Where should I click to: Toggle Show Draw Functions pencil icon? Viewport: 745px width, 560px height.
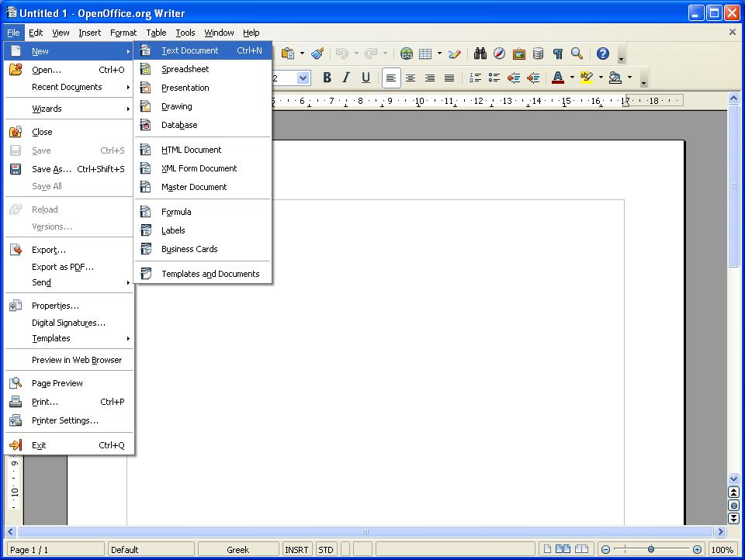pos(454,54)
